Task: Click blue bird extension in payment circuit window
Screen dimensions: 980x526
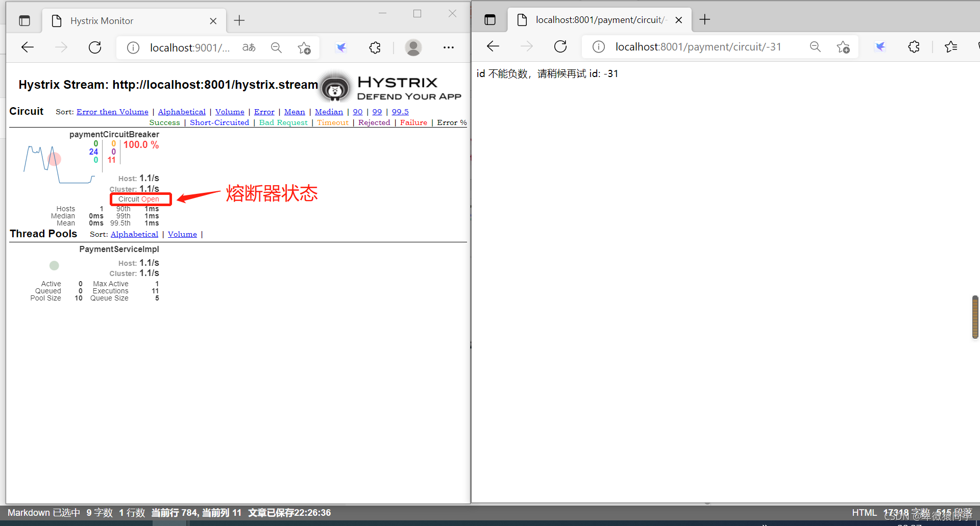Action: point(880,47)
